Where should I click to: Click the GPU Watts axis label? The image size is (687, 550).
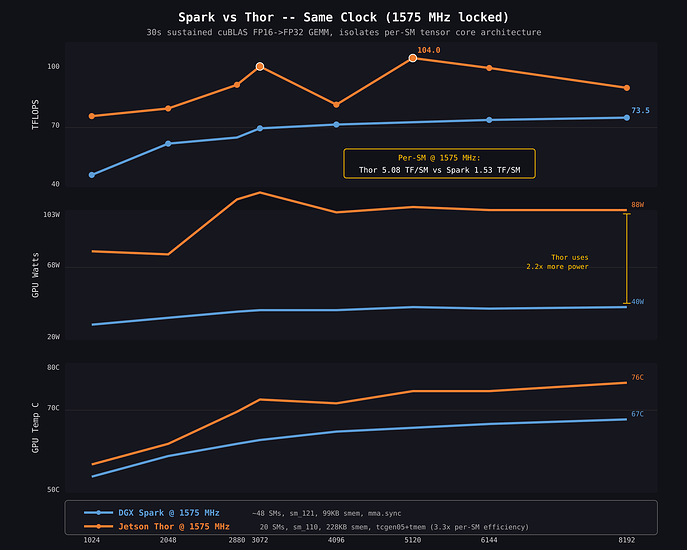click(x=35, y=275)
